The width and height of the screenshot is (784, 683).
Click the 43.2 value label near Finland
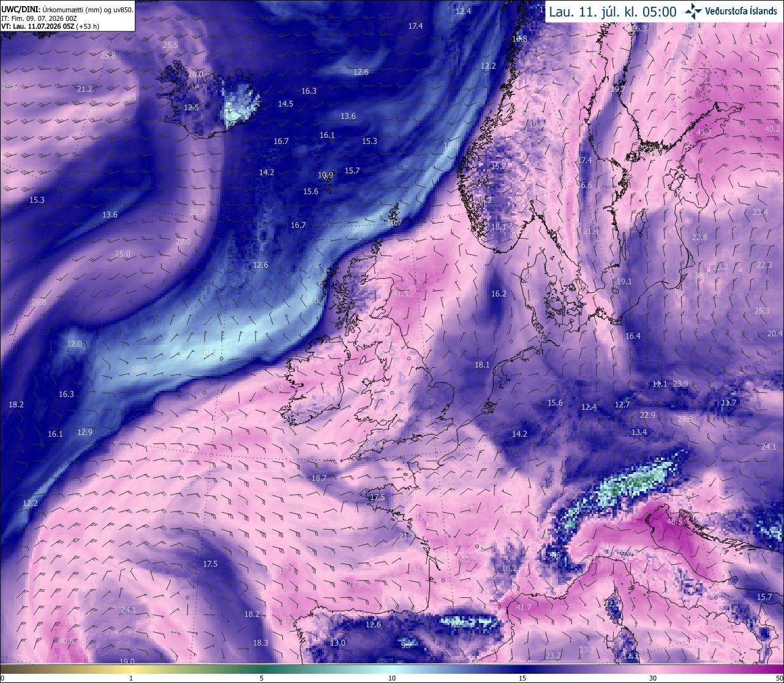[x=704, y=132]
